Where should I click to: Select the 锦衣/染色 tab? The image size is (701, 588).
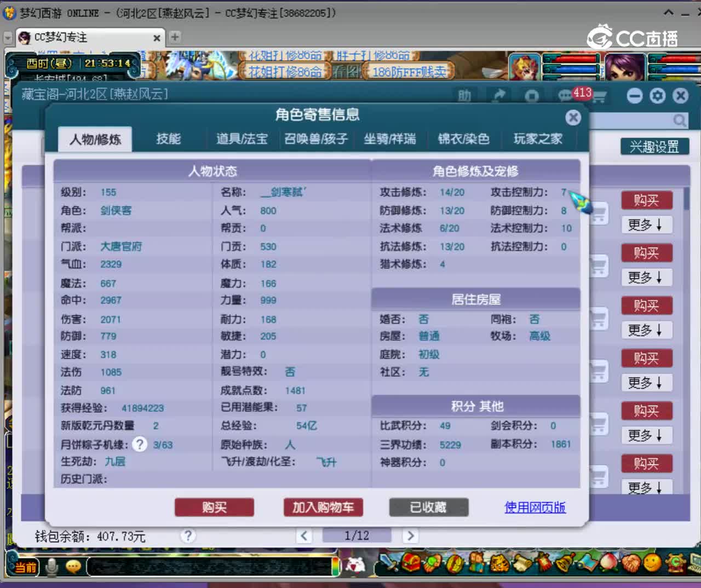463,139
